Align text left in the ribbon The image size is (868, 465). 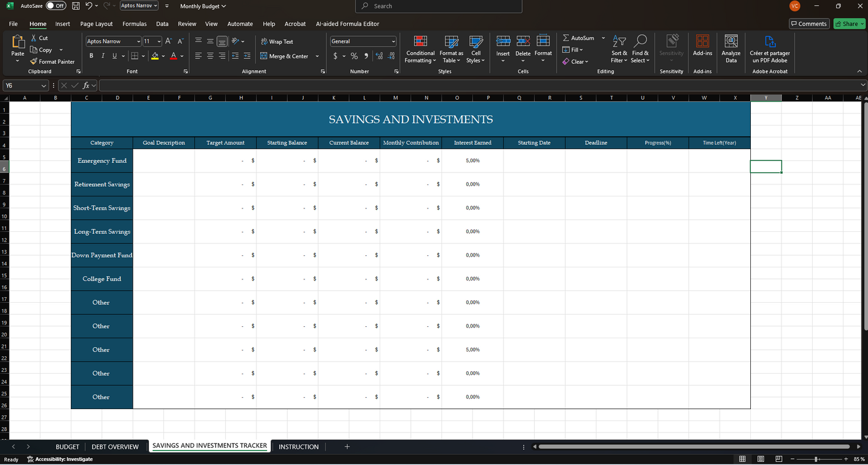click(198, 56)
